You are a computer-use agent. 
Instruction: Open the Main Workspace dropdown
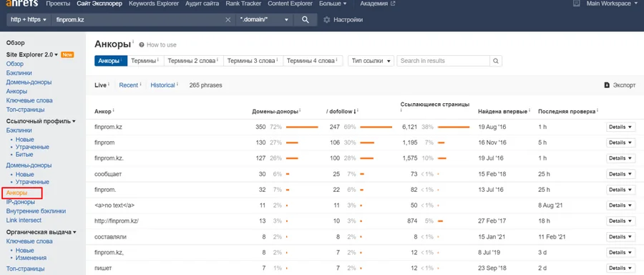pos(612,4)
